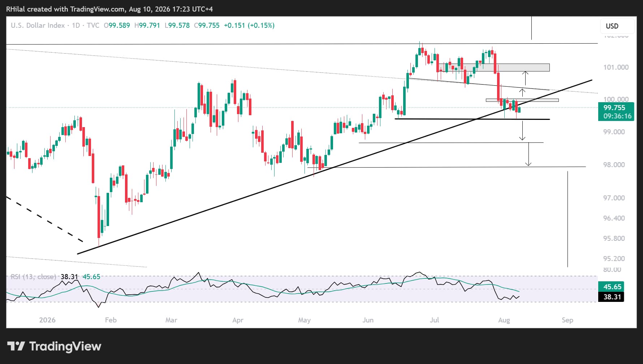Viewport: 643px width, 364px height.
Task: Click the Feb time axis label
Action: [x=111, y=320]
